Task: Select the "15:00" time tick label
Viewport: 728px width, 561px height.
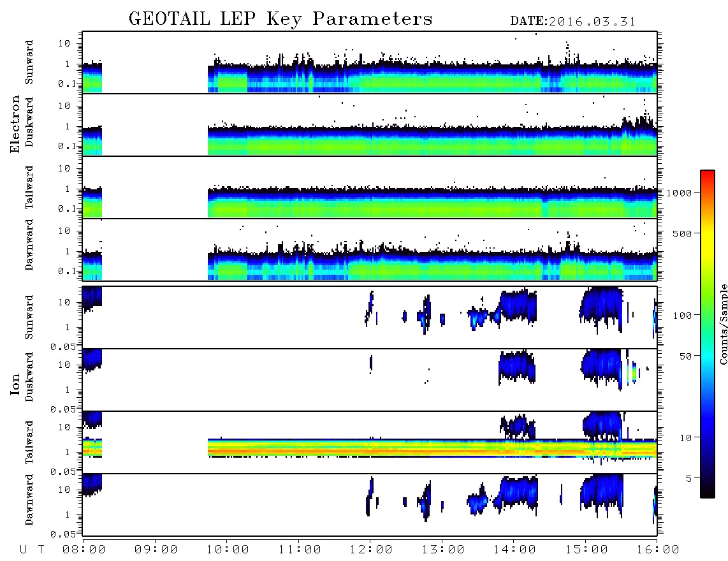Action: click(x=586, y=550)
